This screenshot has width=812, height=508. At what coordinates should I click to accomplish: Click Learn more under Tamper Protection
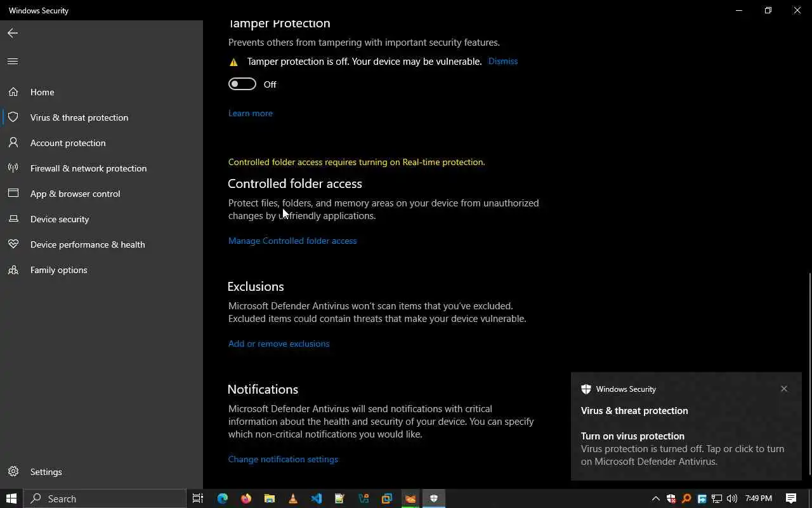point(251,113)
